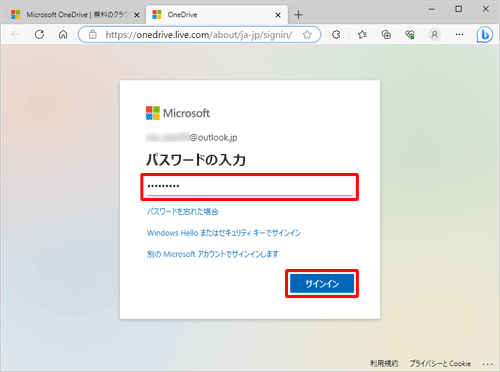Reload the page with Refresh icon

39,34
